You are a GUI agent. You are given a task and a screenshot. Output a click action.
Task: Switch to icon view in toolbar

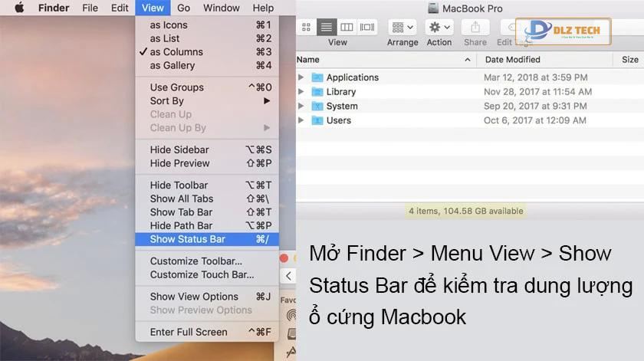[306, 27]
